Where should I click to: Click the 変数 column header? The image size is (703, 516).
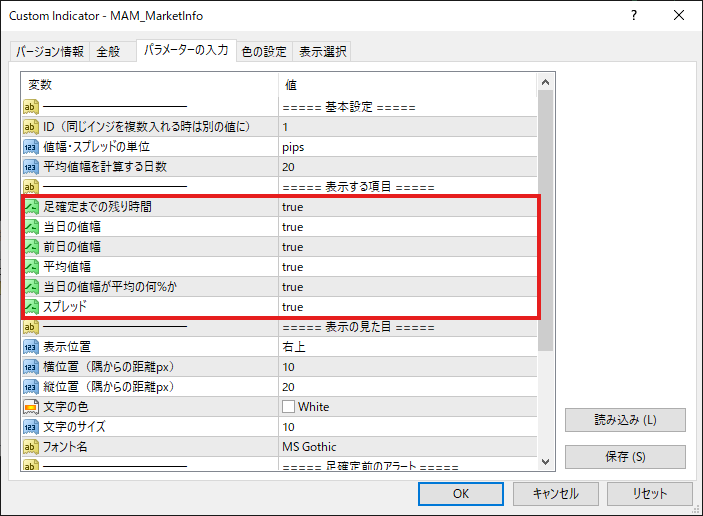pyautogui.click(x=150, y=85)
